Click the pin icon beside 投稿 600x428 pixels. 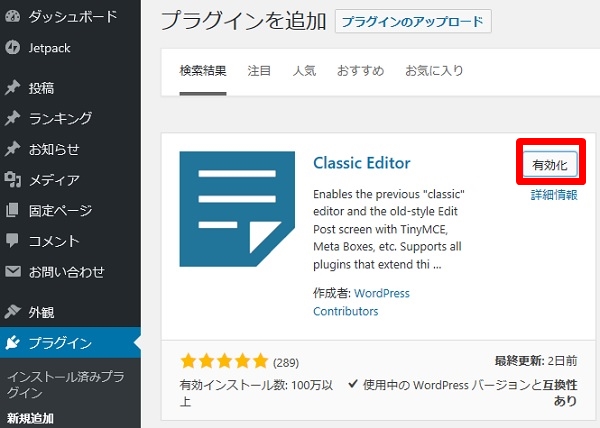pyautogui.click(x=13, y=88)
